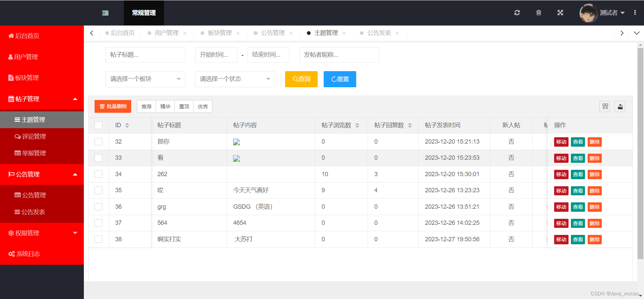Click the 查询 search button
Viewport: 644px width, 299px height.
(301, 79)
